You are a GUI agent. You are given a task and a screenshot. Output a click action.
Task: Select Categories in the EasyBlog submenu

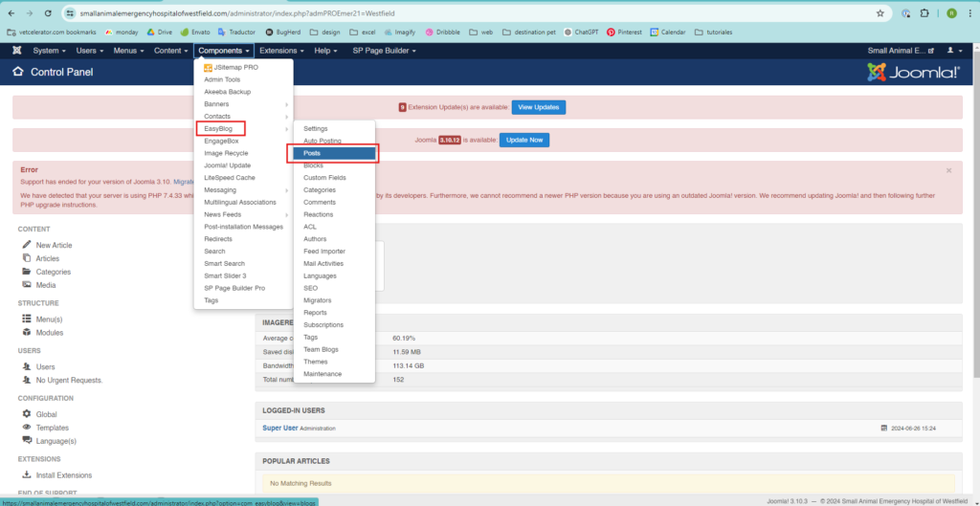click(x=320, y=190)
